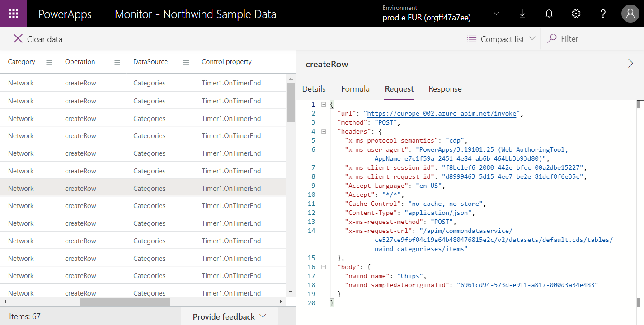Click the Clear data X icon
The width and height of the screenshot is (644, 325).
point(18,39)
